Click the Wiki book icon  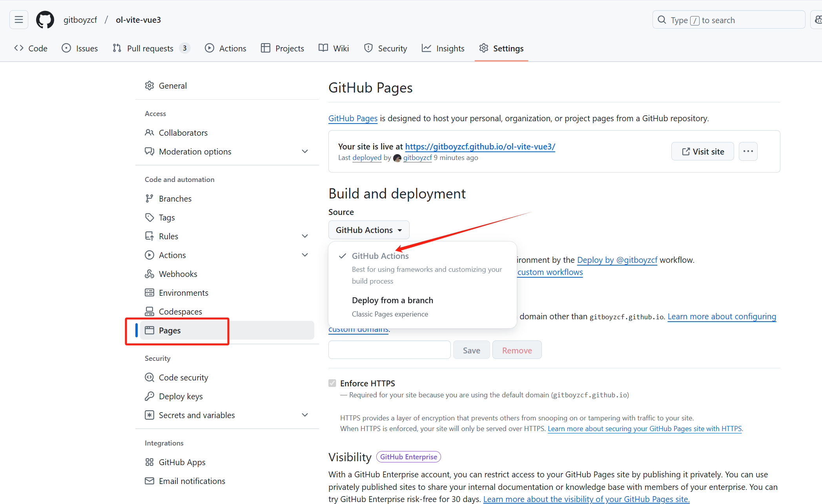323,48
